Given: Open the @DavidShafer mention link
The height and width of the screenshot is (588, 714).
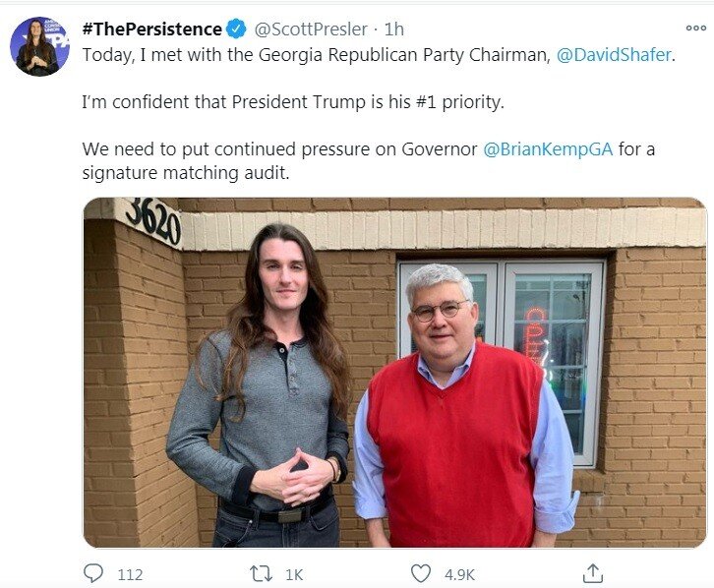Looking at the screenshot, I should pyautogui.click(x=614, y=55).
